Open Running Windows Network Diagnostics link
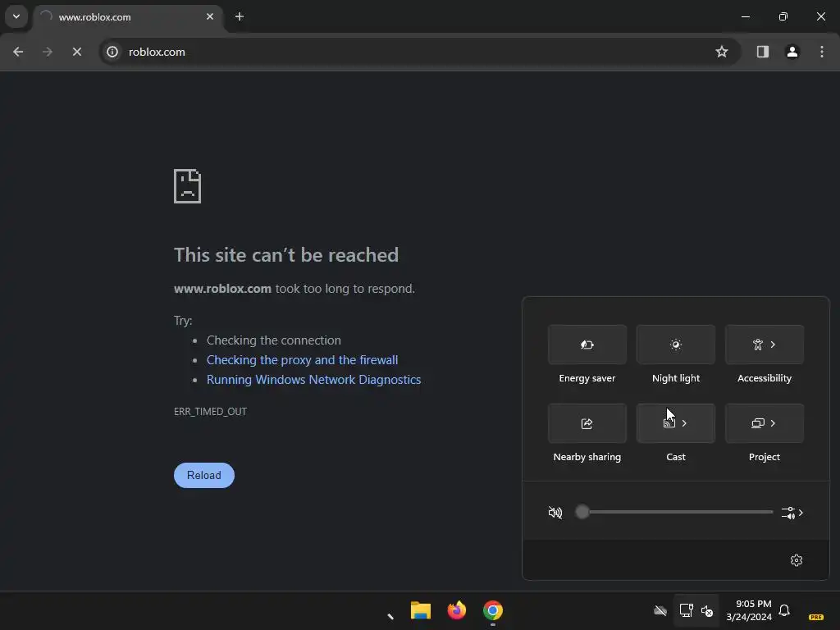 [313, 380]
